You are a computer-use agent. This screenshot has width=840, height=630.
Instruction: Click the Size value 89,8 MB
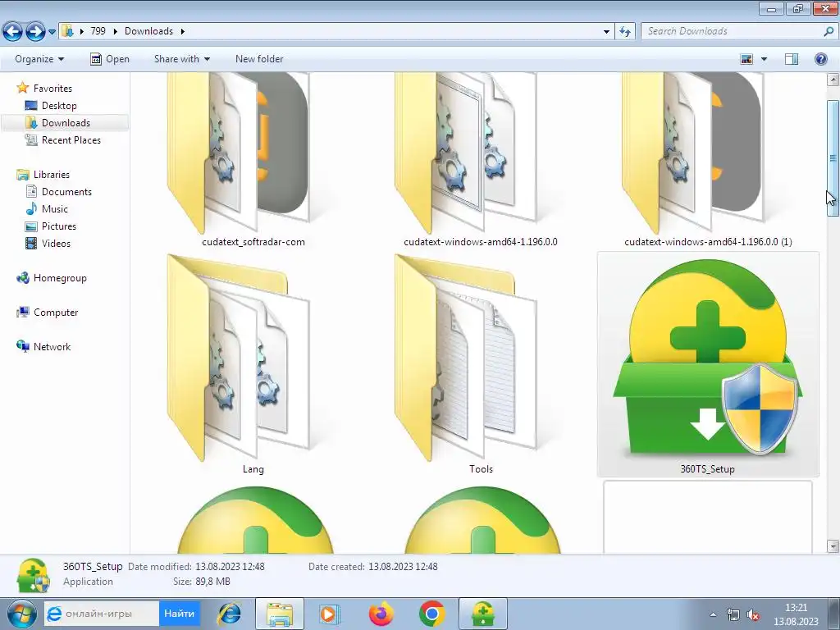[x=212, y=582]
